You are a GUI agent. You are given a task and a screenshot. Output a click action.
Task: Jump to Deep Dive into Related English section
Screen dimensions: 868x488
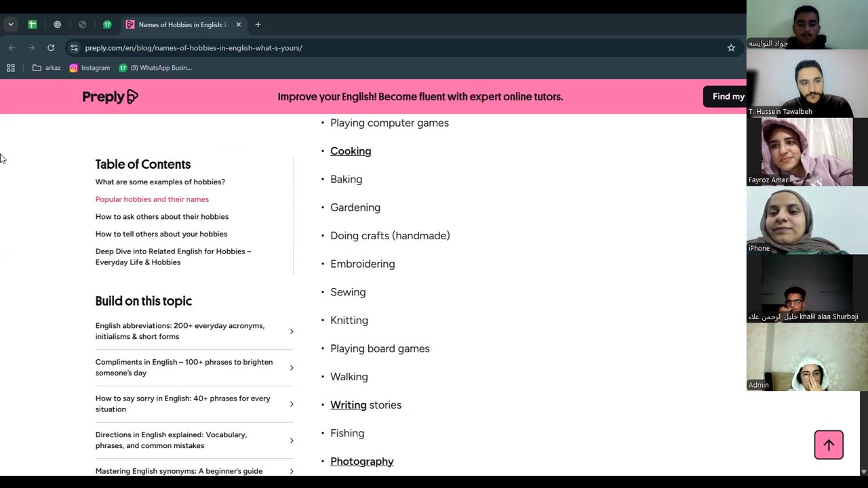(174, 257)
